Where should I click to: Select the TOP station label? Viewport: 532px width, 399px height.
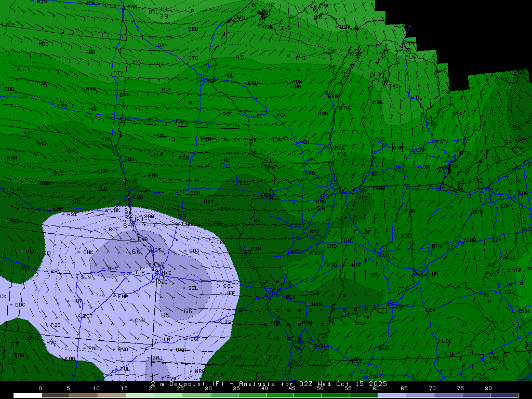139,273
